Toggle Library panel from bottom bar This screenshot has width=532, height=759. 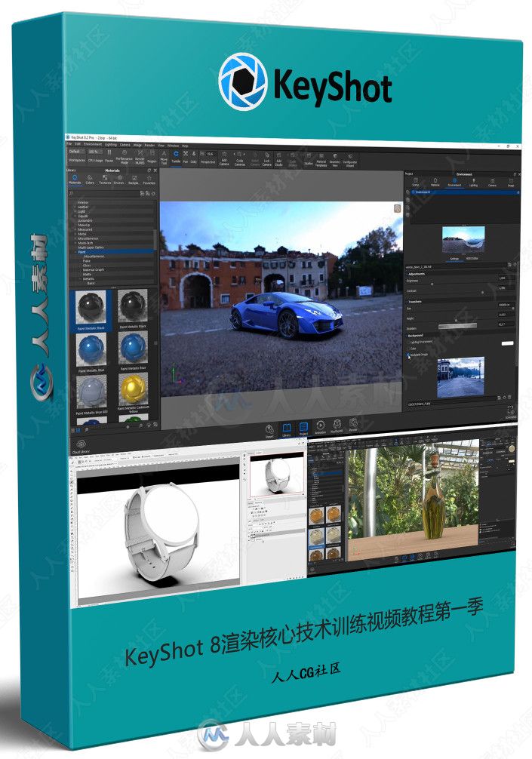tap(287, 429)
